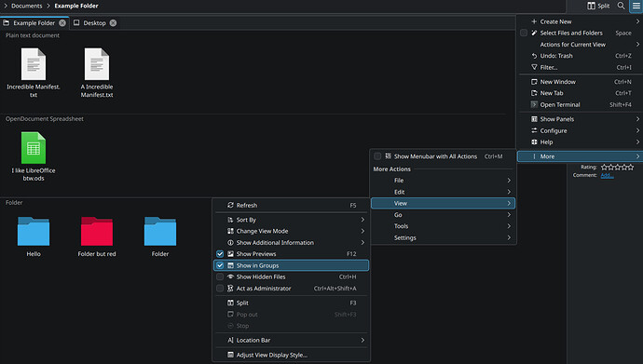Expand the Sort By submenu
The height and width of the screenshot is (364, 643).
pyautogui.click(x=291, y=220)
